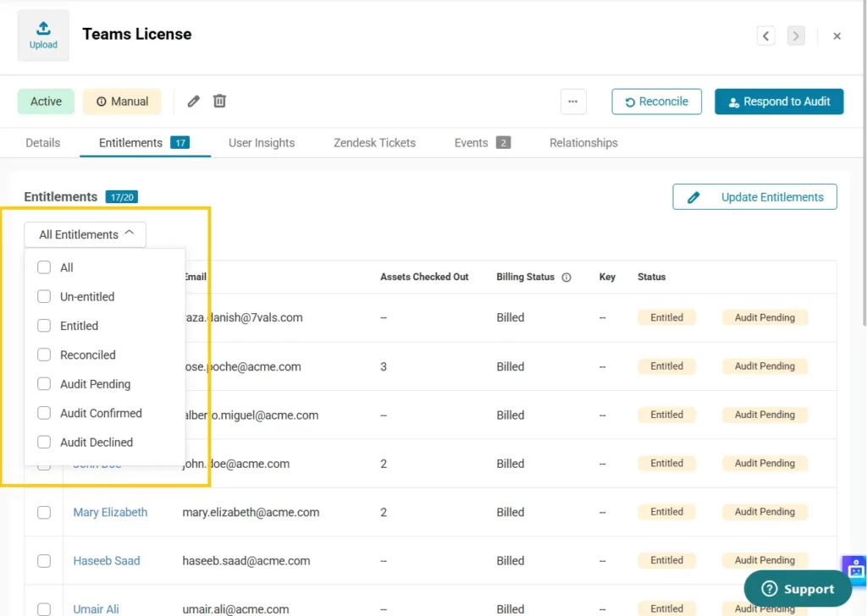Go to next record arrow
Image resolution: width=867 pixels, height=616 pixels.
[x=795, y=36]
